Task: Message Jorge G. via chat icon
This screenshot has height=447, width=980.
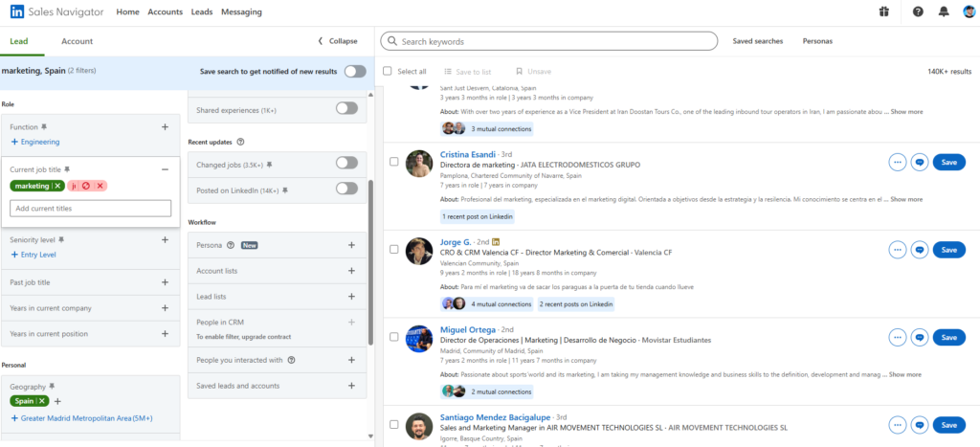Action: tap(920, 250)
